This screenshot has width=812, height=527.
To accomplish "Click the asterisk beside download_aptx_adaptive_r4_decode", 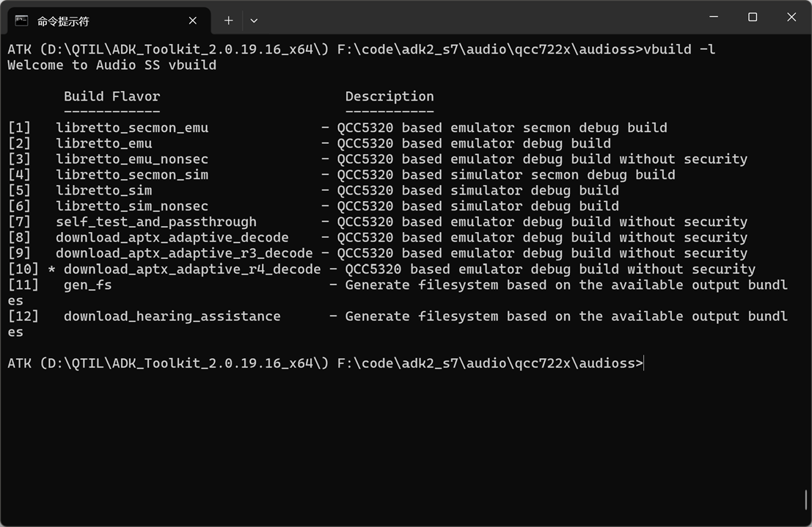I will [51, 269].
